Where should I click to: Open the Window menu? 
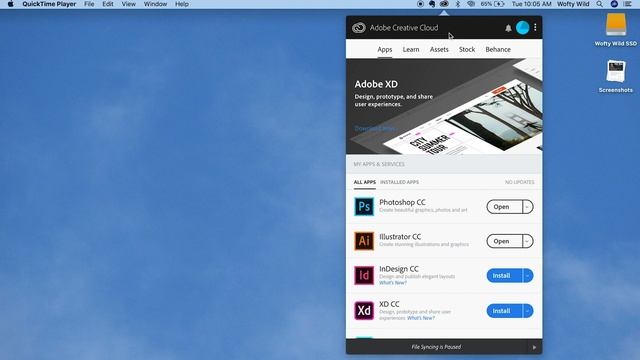pos(155,4)
